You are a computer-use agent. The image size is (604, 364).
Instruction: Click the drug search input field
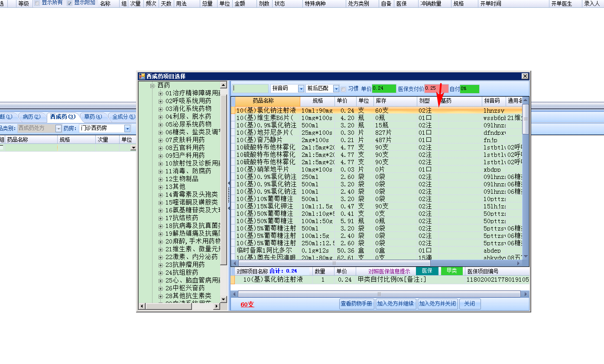(250, 88)
